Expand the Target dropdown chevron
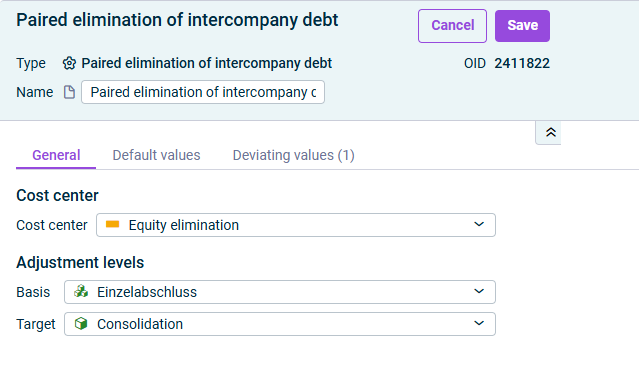Screen dimensions: 641x380 coord(479,323)
